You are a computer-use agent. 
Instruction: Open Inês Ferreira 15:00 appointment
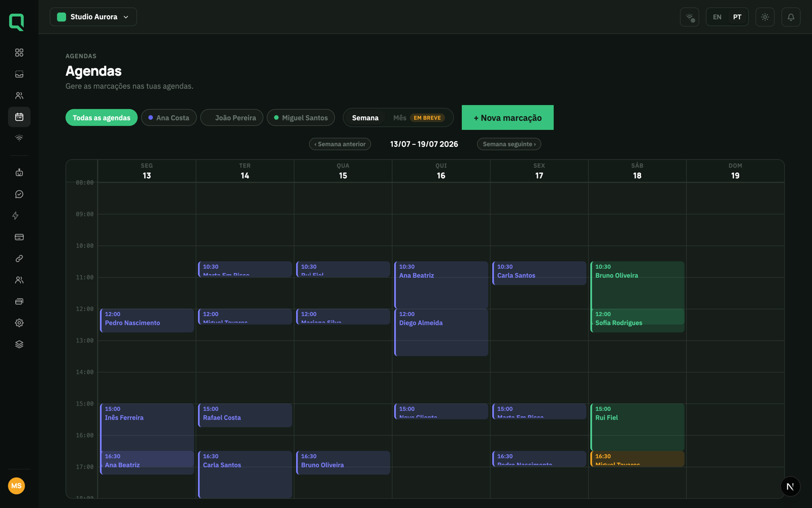tap(147, 427)
